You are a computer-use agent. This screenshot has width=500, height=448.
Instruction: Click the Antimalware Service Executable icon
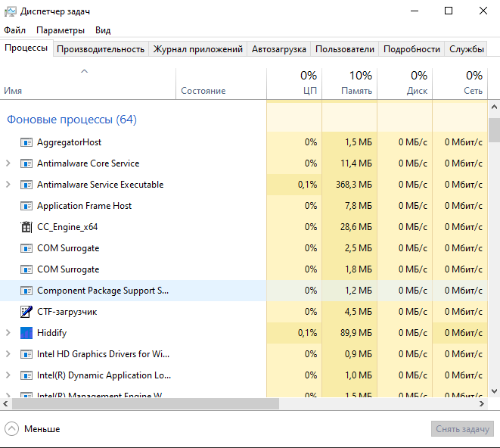click(26, 185)
